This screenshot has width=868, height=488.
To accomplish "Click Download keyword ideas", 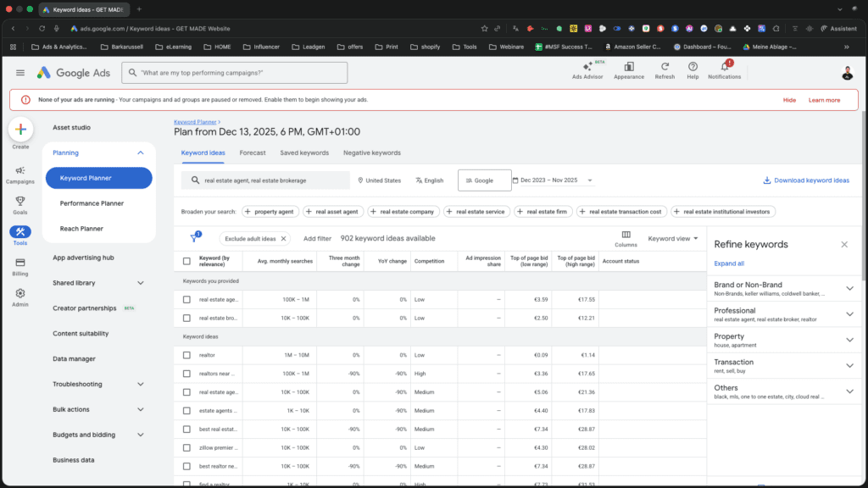I will click(x=806, y=180).
